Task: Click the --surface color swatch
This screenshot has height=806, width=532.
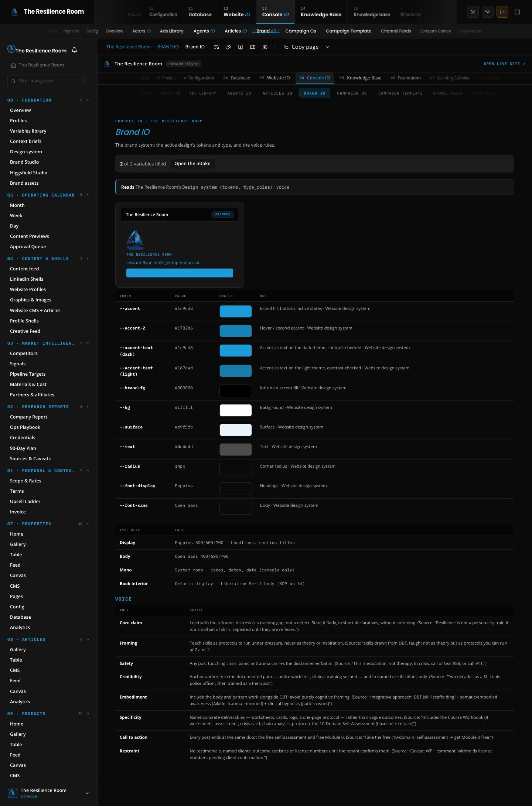Action: point(236,430)
